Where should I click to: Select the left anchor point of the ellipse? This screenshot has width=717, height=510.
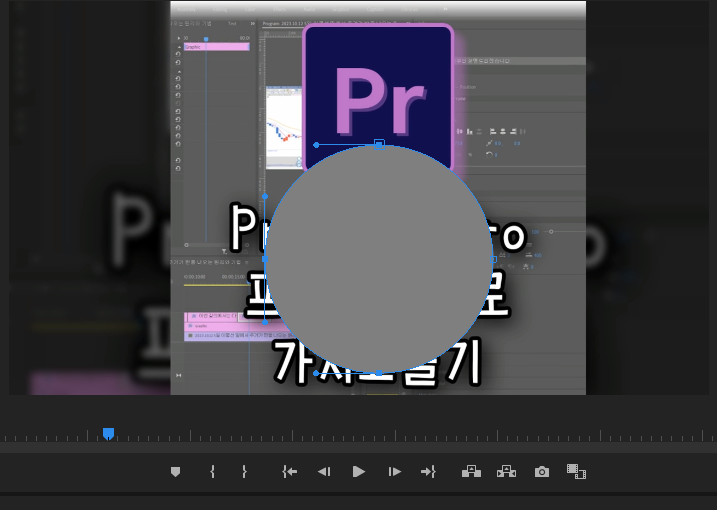pyautogui.click(x=265, y=259)
